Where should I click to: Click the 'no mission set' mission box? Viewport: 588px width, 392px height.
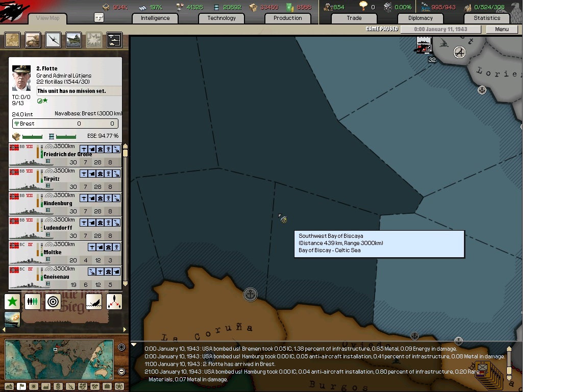pyautogui.click(x=79, y=91)
